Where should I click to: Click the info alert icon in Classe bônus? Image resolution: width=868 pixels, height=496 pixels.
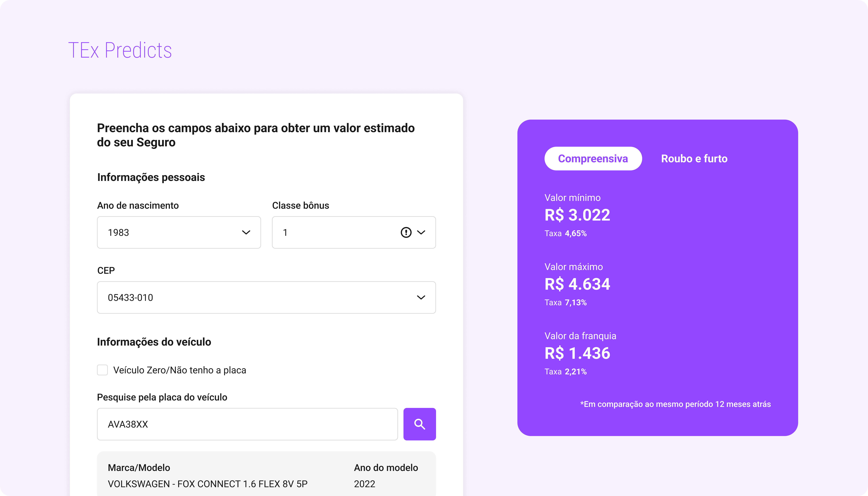click(x=406, y=232)
